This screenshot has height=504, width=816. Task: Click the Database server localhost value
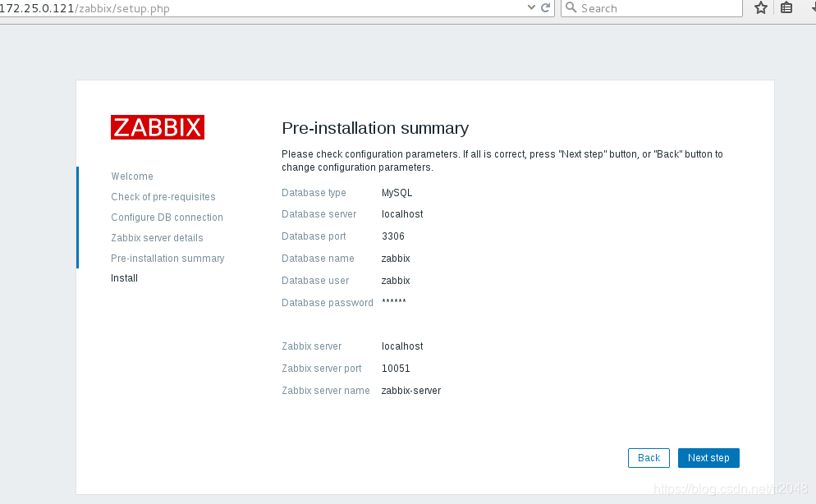point(402,214)
